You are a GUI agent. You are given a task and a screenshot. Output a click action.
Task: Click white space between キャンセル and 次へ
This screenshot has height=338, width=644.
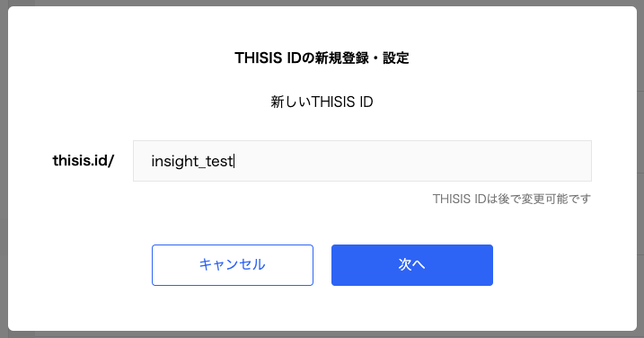click(322, 265)
